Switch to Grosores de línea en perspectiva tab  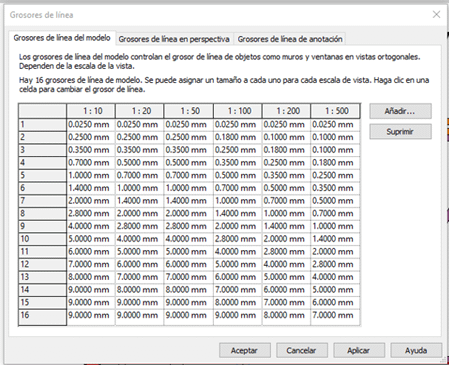click(x=174, y=39)
